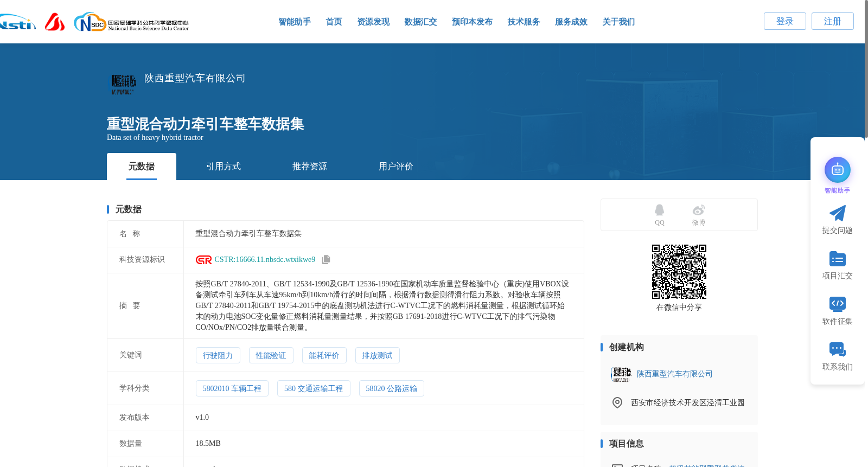Switch to the 引用方式 tab
This screenshot has height=467, width=868.
[224, 167]
